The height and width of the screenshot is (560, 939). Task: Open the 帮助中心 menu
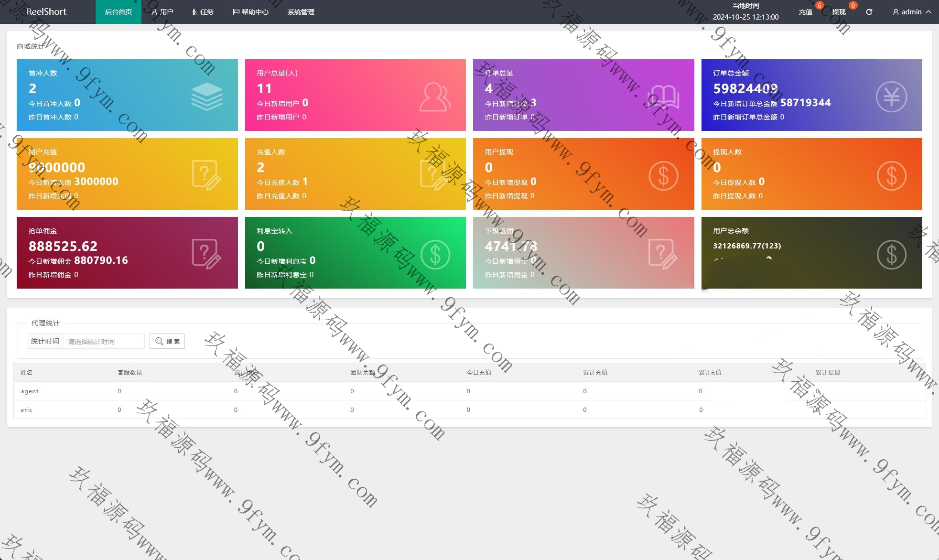point(250,12)
